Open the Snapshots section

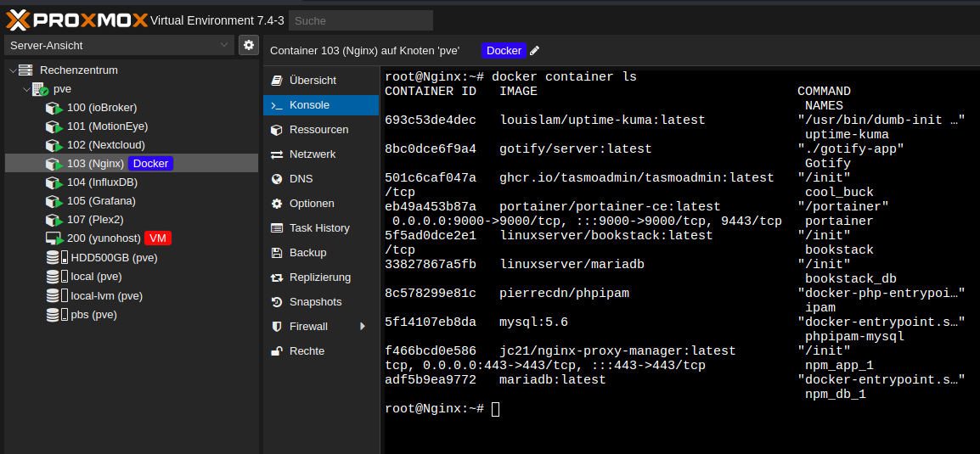[x=321, y=301]
